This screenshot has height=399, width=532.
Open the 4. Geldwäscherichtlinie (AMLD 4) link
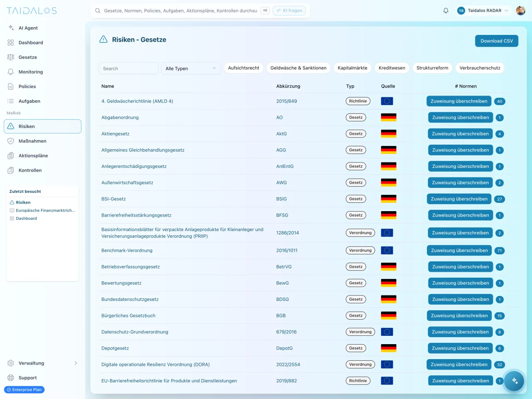[x=137, y=101]
